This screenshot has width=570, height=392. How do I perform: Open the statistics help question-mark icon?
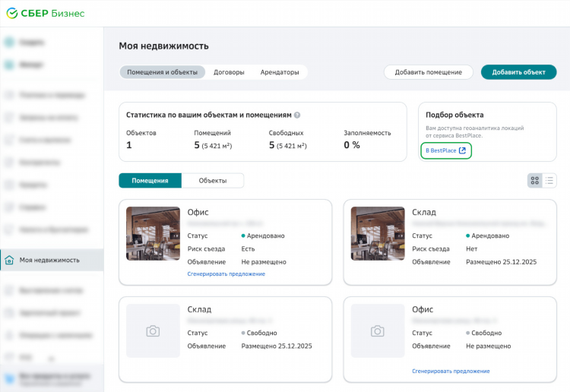(297, 115)
